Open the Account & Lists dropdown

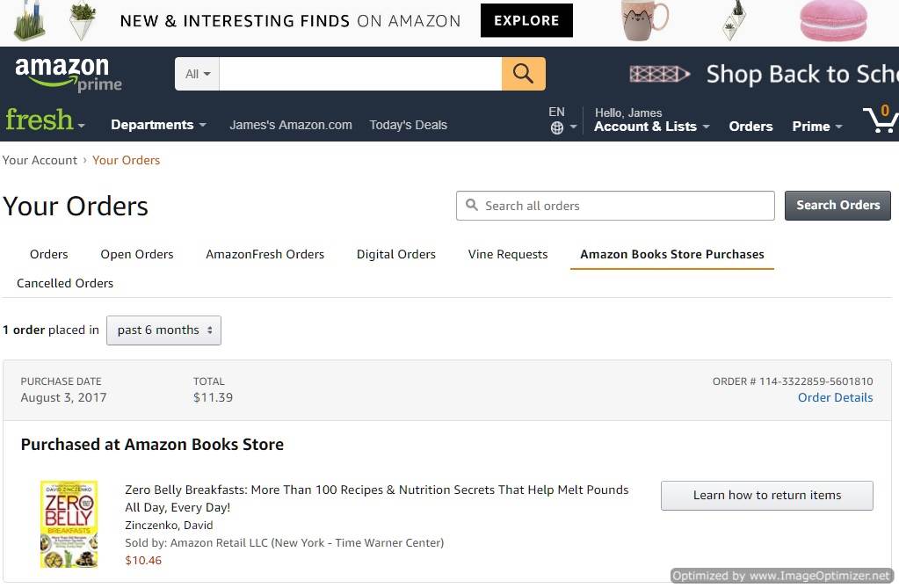[651, 127]
